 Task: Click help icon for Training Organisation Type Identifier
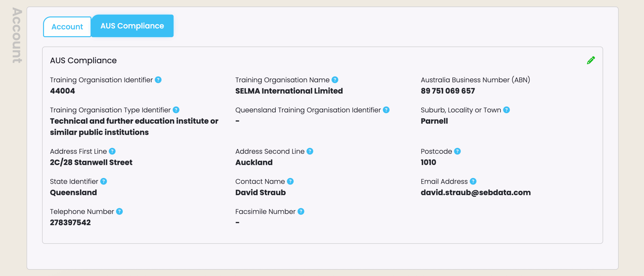point(176,110)
